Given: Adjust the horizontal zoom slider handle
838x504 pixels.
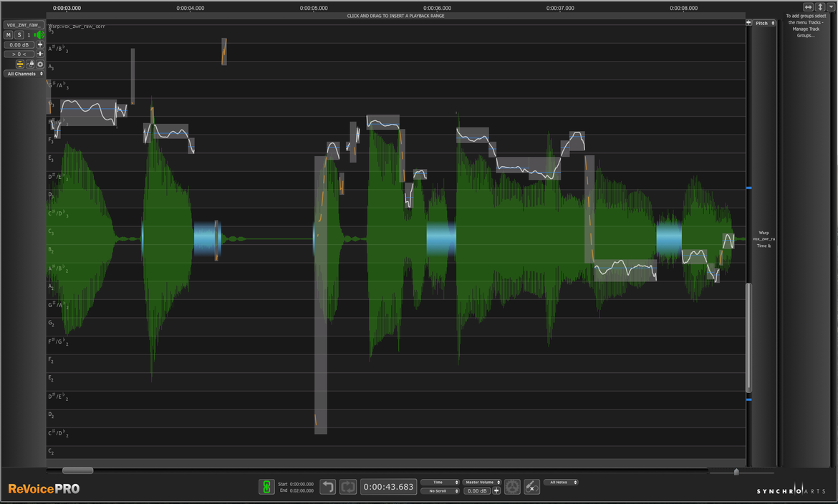Looking at the screenshot, I should click(x=736, y=471).
